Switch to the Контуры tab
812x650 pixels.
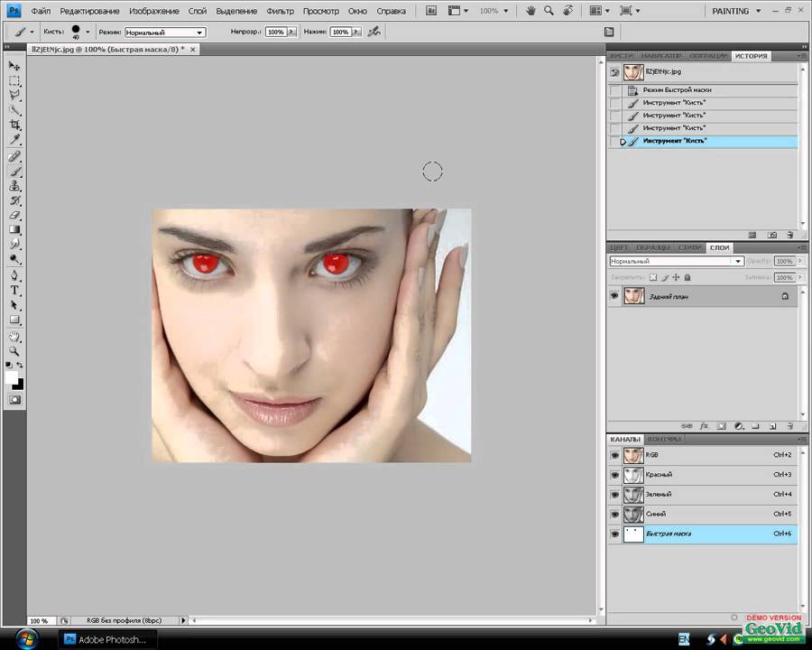(663, 440)
